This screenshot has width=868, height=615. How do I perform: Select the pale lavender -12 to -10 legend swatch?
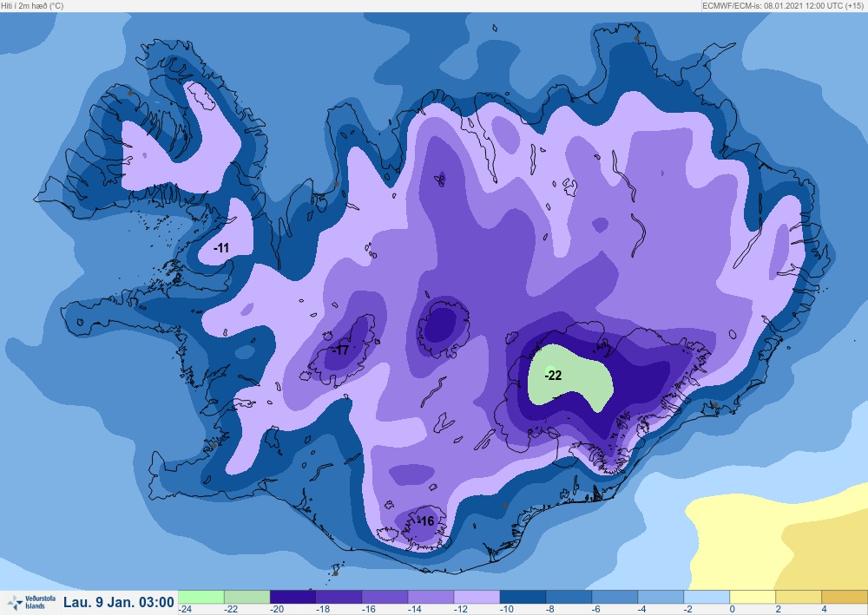[477, 597]
